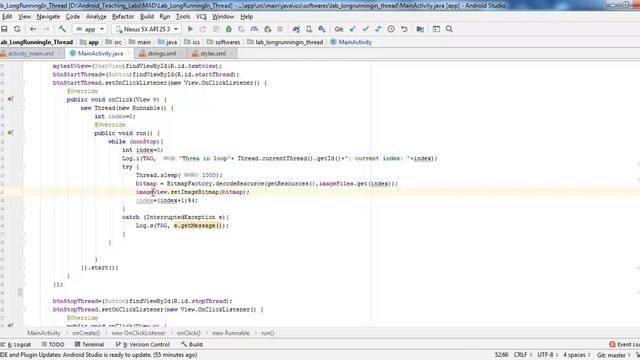This screenshot has width=640, height=360.
Task: Click the Save All toolbar icon
Action: coord(4,29)
